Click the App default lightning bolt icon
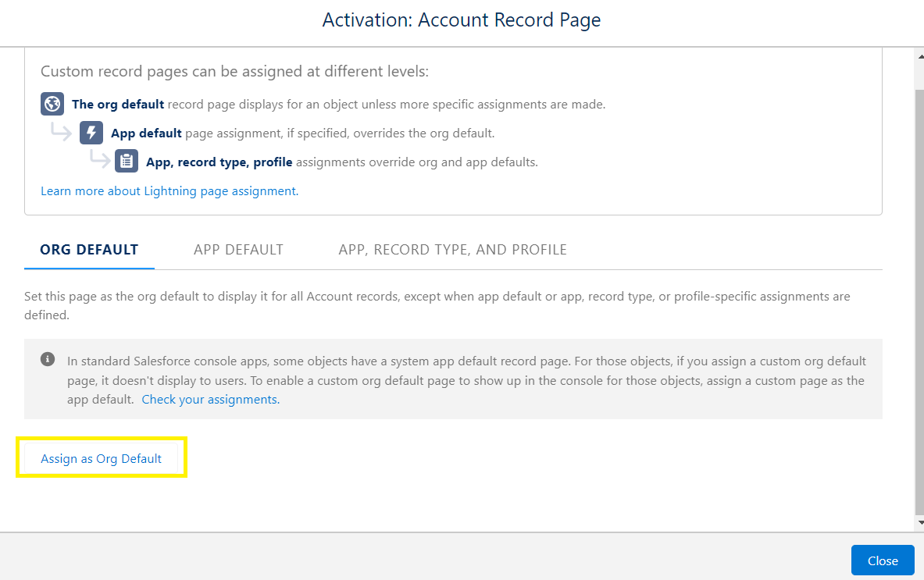Image resolution: width=924 pixels, height=580 pixels. 91,133
